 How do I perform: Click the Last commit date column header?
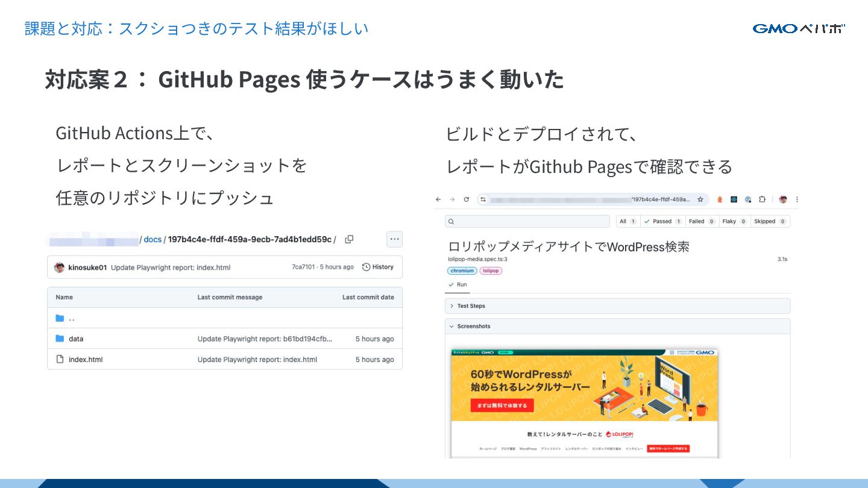click(368, 297)
